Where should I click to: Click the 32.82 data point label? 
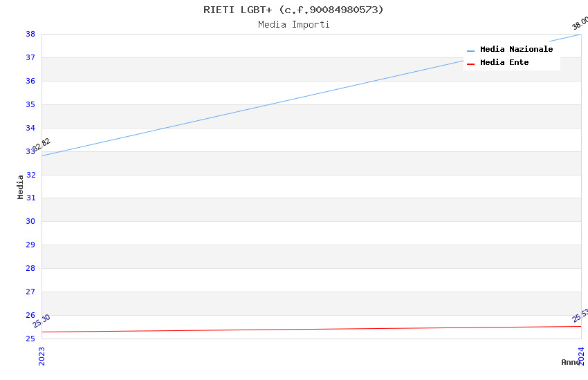[x=42, y=144]
